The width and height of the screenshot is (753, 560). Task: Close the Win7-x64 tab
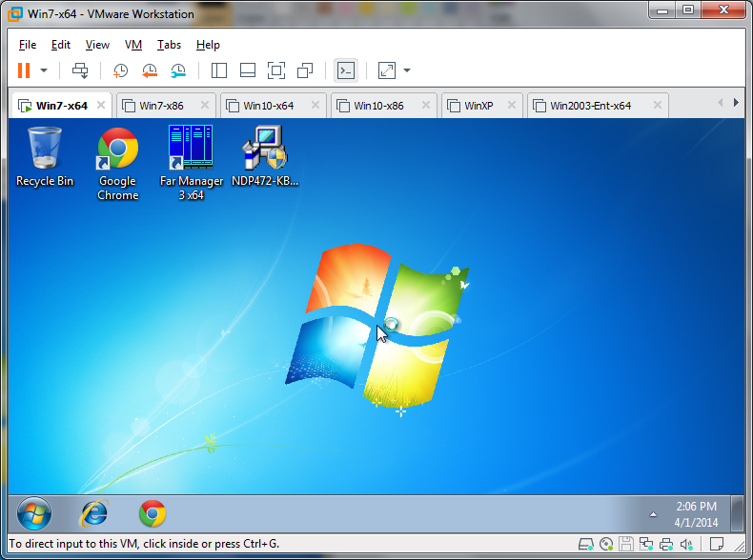click(x=101, y=105)
